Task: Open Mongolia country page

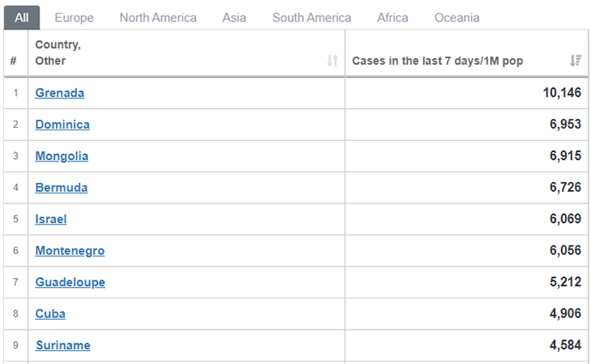Action: point(62,156)
